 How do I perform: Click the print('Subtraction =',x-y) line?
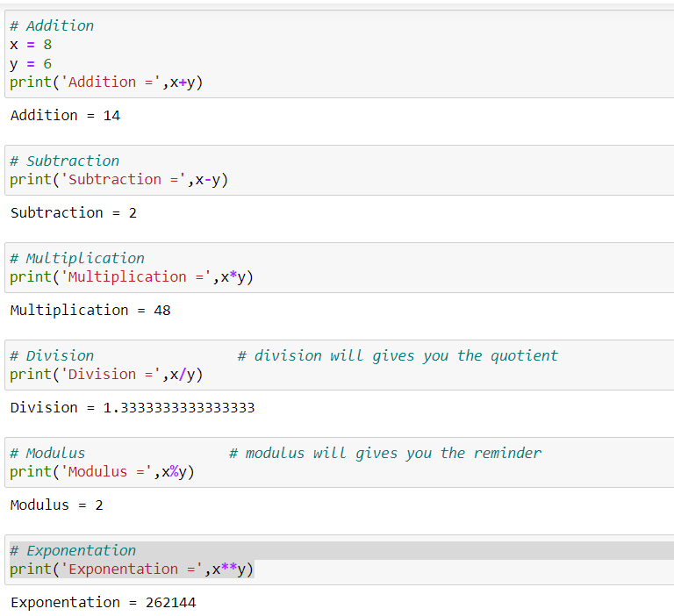[x=119, y=180]
